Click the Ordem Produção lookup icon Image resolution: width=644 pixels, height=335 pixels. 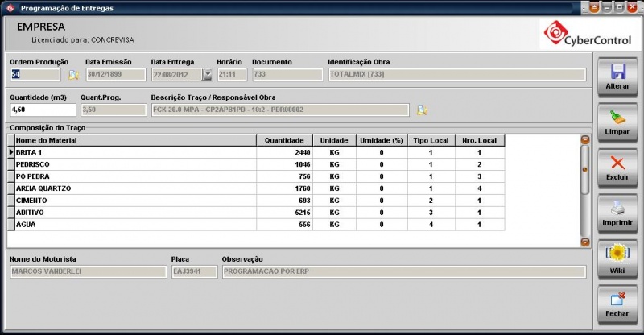pos(73,75)
